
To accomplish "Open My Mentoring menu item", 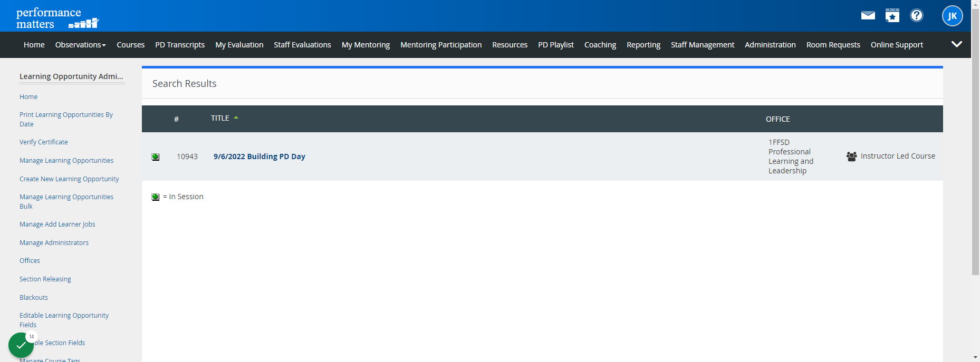I will point(366,45).
